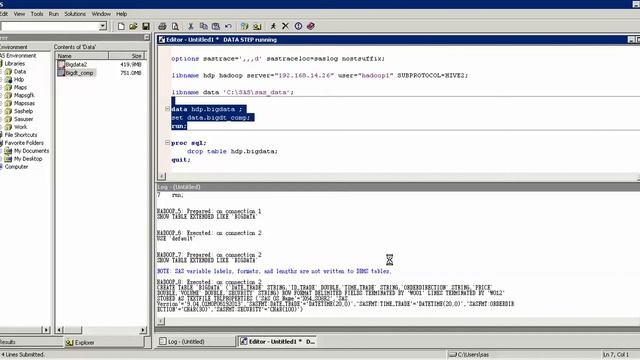Click the options sastrace code line
640x360 pixels.
coord(278,59)
